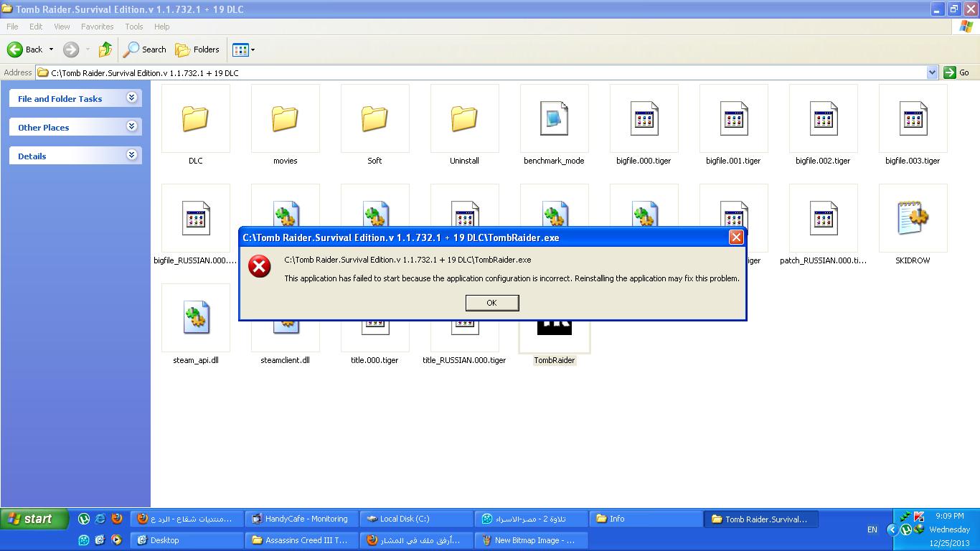980x551 pixels.
Task: Click the Up folder toolbar icon
Action: click(x=105, y=50)
